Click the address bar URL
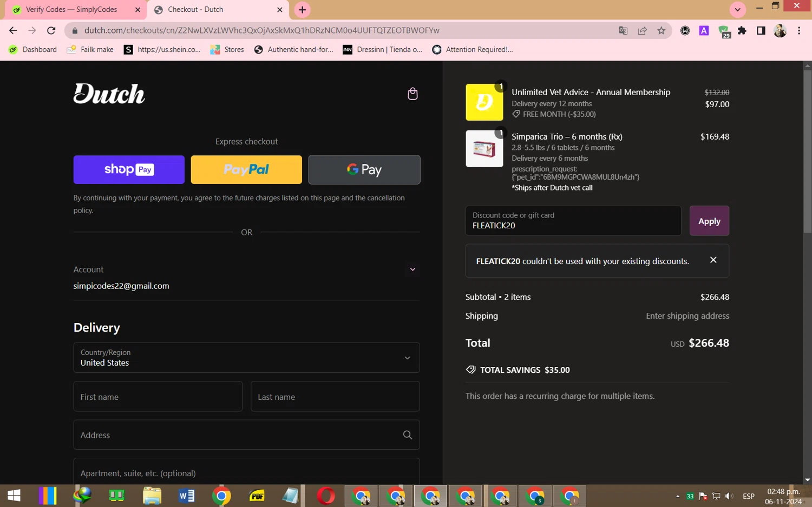Image resolution: width=812 pixels, height=507 pixels. pos(261,30)
